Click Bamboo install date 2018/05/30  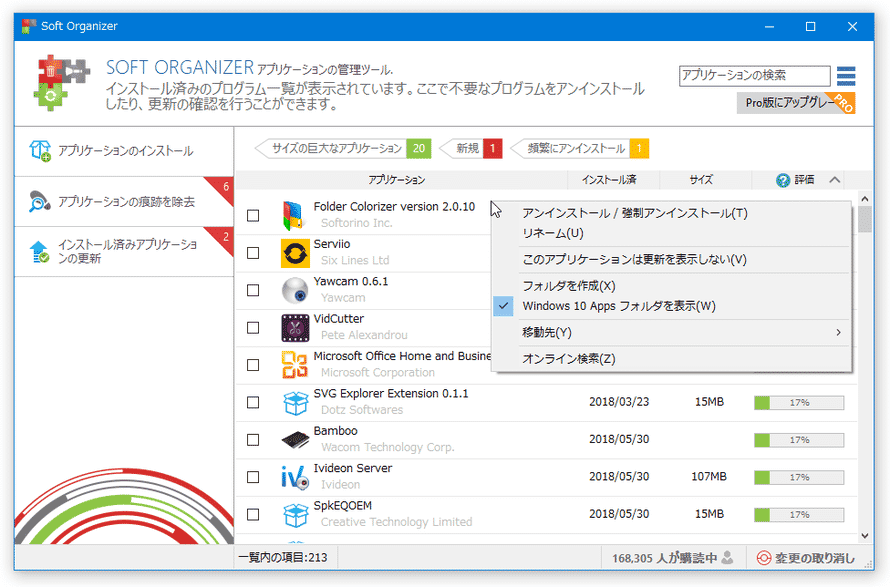[x=619, y=439]
